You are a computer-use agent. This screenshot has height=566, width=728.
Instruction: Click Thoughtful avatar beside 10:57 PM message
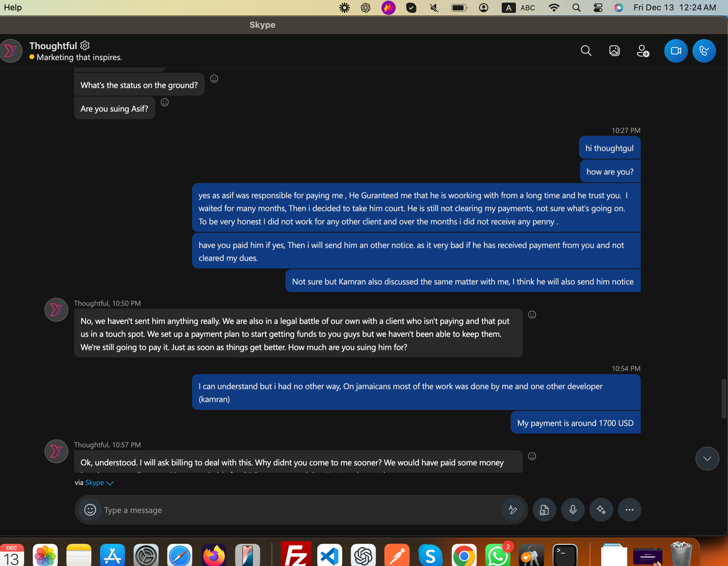56,451
